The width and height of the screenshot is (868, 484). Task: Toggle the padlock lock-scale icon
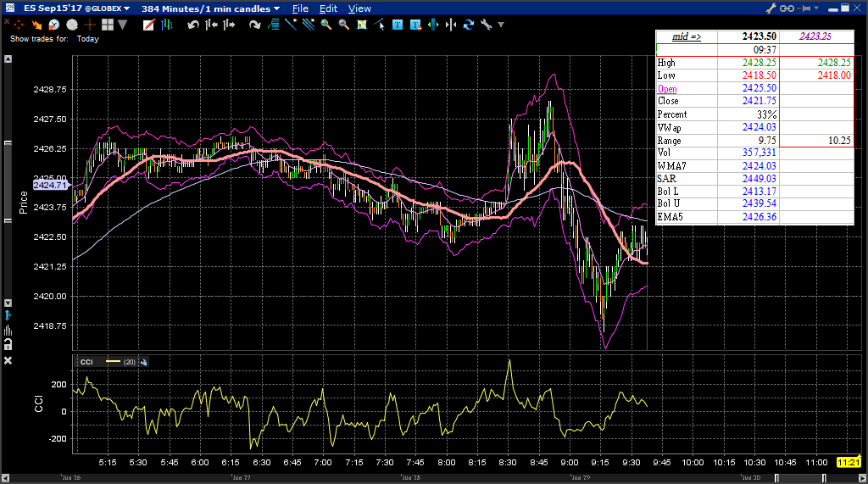point(8,344)
